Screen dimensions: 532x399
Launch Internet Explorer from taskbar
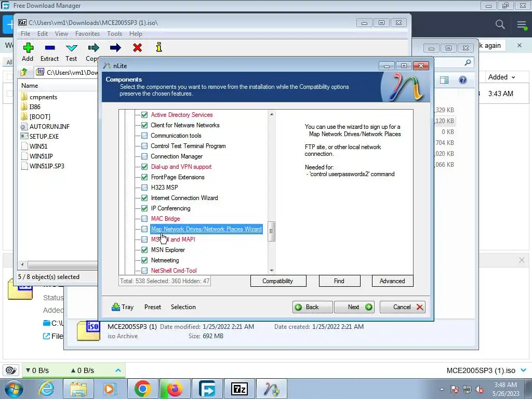point(46,389)
